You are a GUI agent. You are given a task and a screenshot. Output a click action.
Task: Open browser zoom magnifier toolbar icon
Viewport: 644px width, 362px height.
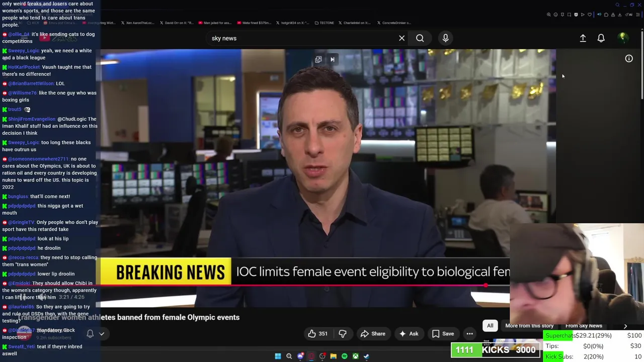coord(549,15)
